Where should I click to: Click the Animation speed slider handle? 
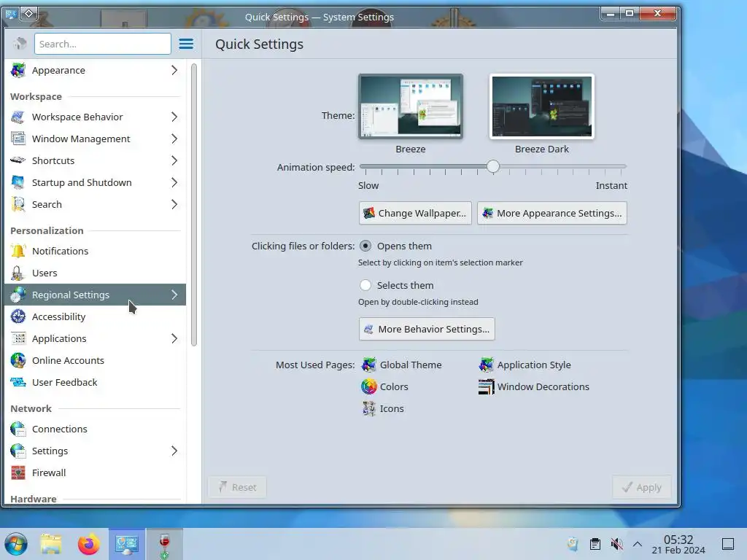[493, 166]
